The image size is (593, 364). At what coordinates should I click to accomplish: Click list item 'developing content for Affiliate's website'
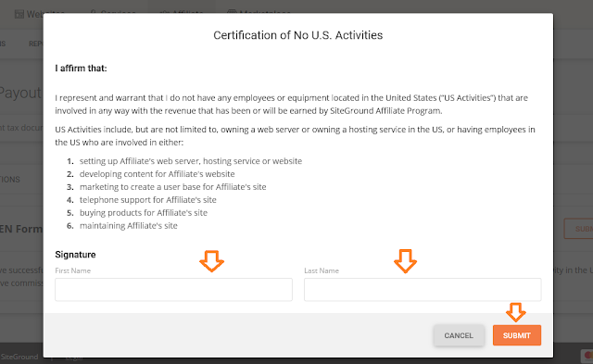pyautogui.click(x=157, y=174)
